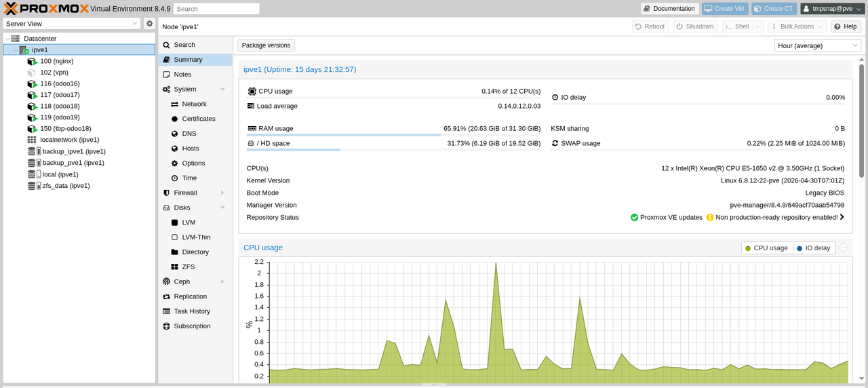The width and height of the screenshot is (868, 388).
Task: Click the backup_ipve1 storage icon
Action: point(34,151)
